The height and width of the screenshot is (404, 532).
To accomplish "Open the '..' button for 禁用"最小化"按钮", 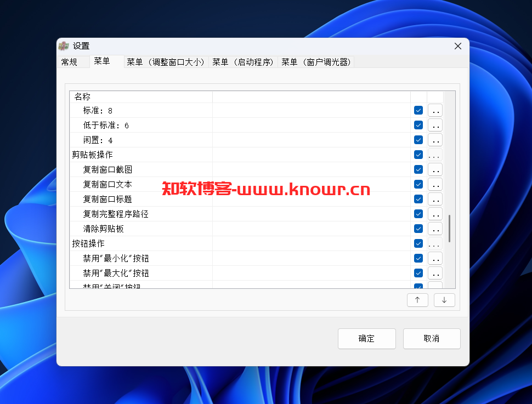I will 435,259.
